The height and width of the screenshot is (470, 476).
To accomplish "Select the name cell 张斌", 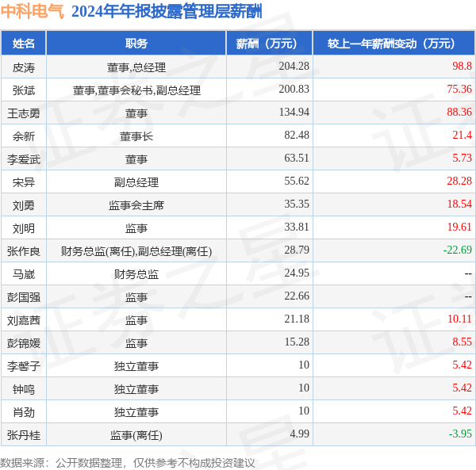I will coord(24,90).
